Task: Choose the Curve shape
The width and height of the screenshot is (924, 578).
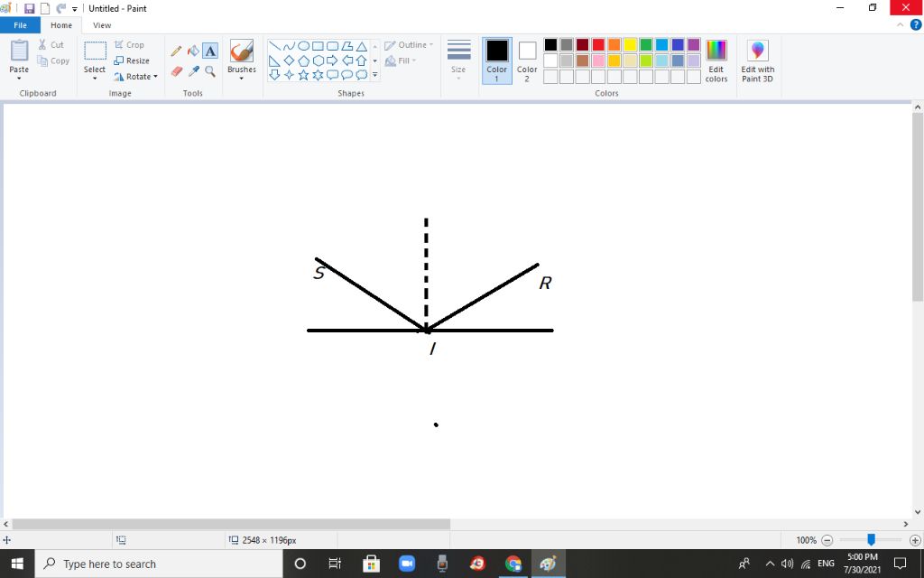Action: pos(289,46)
